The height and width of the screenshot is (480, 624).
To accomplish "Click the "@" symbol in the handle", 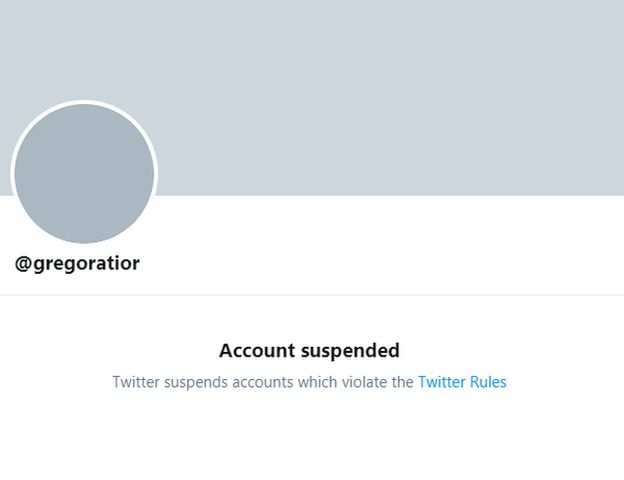I will tap(24, 264).
